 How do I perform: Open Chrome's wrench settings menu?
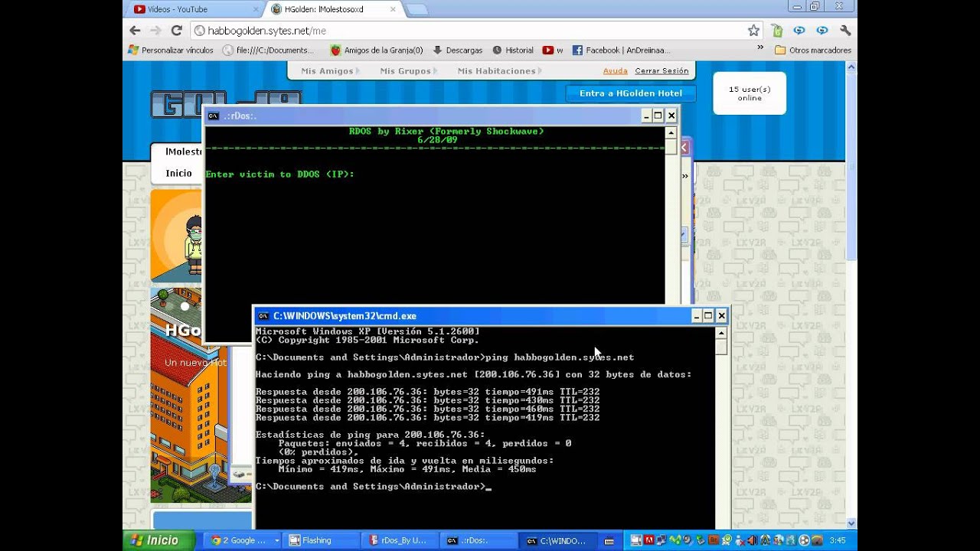click(845, 31)
